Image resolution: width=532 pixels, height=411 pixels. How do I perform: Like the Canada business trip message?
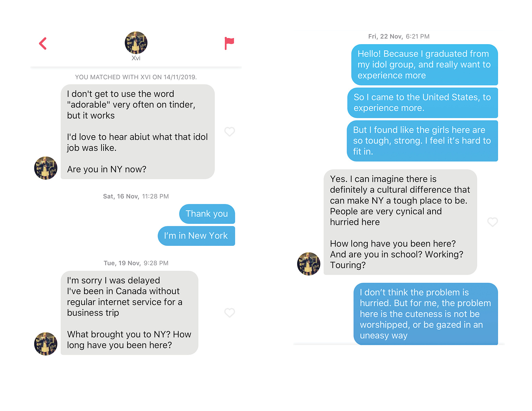click(230, 313)
